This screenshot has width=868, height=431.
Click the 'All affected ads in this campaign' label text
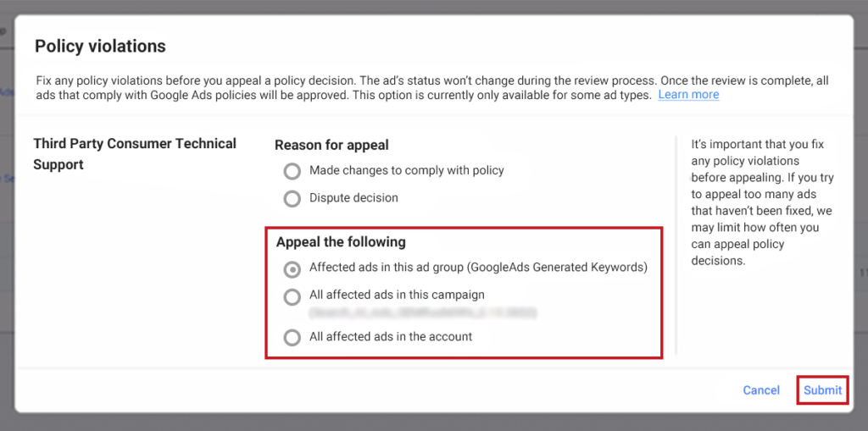(x=397, y=295)
